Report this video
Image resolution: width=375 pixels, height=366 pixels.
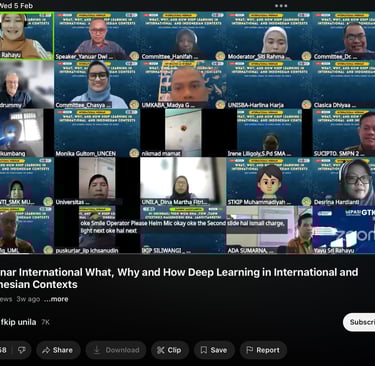(x=263, y=350)
